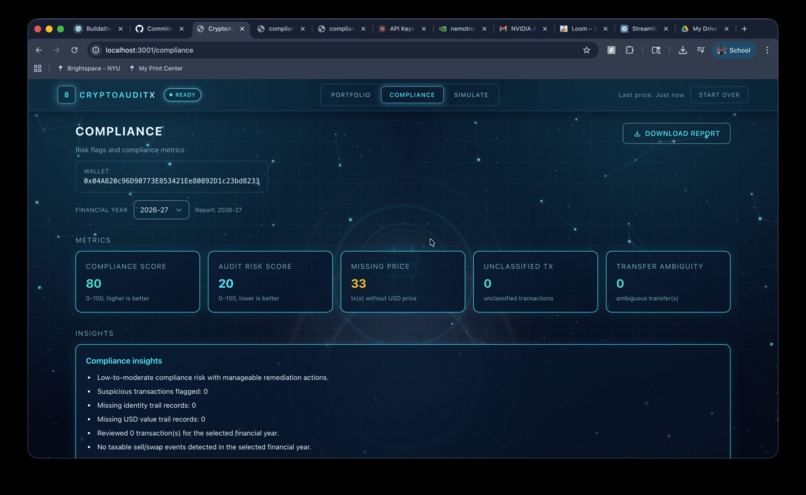Open the Portfolio section
806x495 pixels.
click(351, 95)
